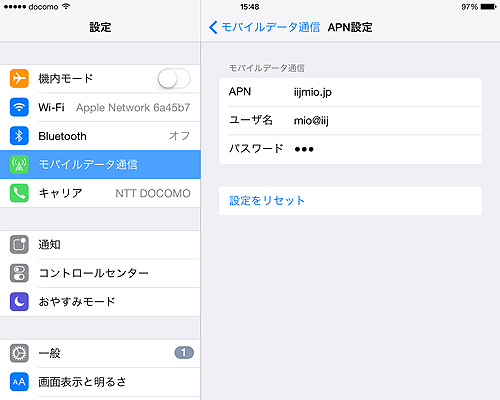
Task: Open Wi-Fi Apple Network 6a45b7 row
Action: click(100, 107)
